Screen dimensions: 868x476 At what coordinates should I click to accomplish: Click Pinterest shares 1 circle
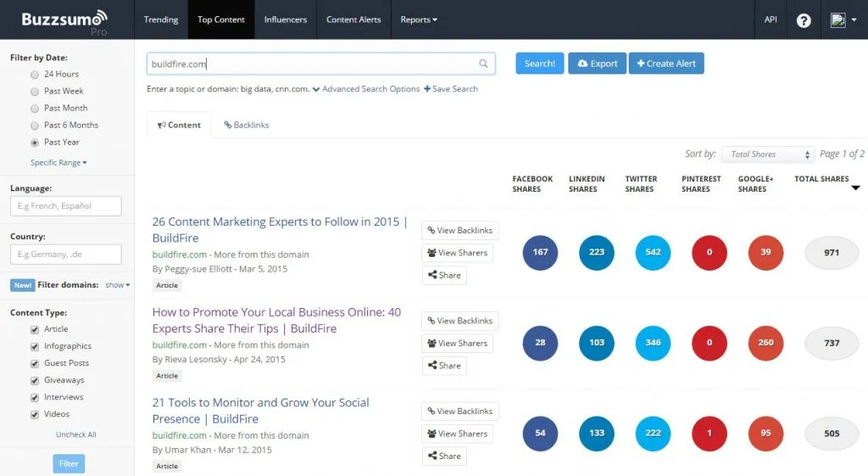709,434
